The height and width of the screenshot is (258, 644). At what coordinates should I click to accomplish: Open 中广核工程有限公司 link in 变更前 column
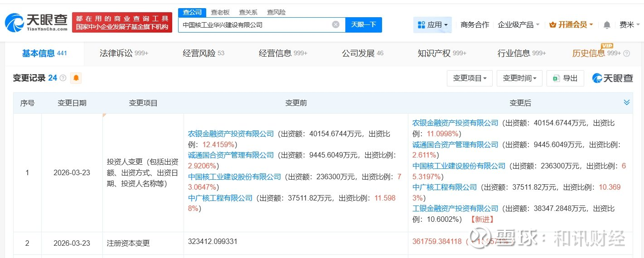click(x=220, y=198)
